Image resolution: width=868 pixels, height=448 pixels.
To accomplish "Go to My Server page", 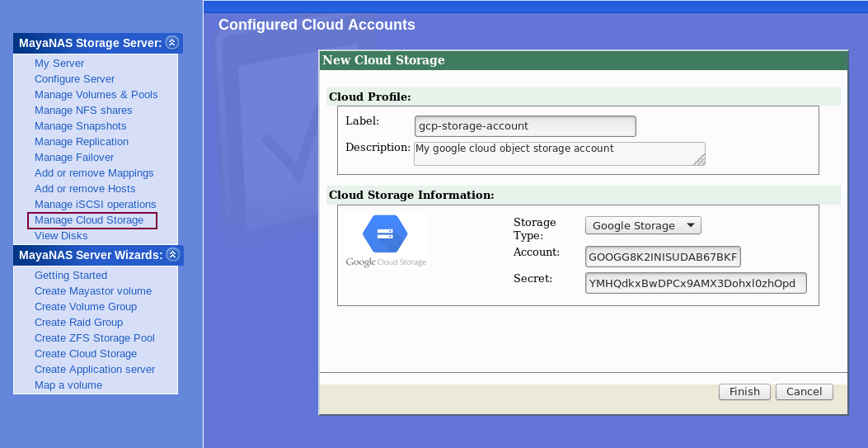I will pyautogui.click(x=59, y=64).
